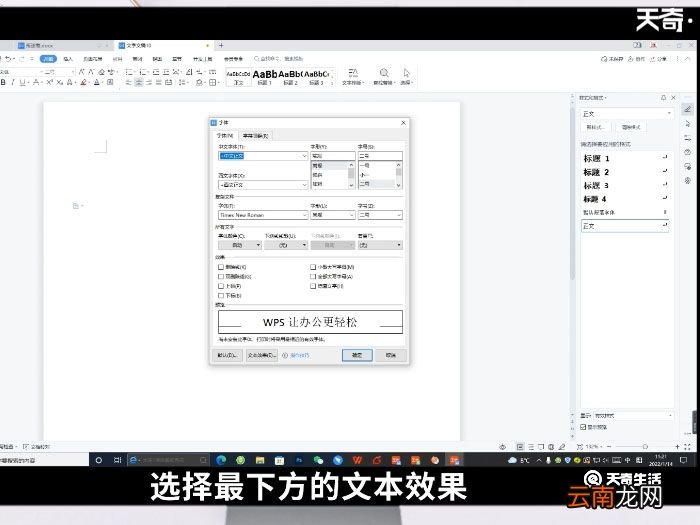
Task: Toggle Underline in the ribbon
Action: (22, 82)
